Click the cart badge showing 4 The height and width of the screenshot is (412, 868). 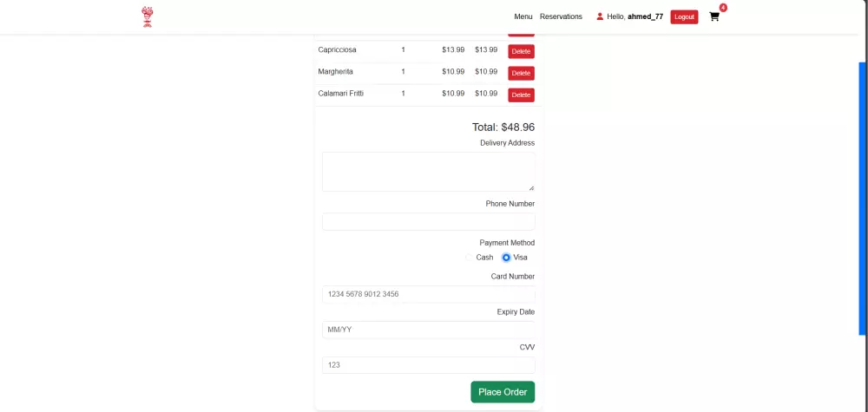pyautogui.click(x=723, y=8)
